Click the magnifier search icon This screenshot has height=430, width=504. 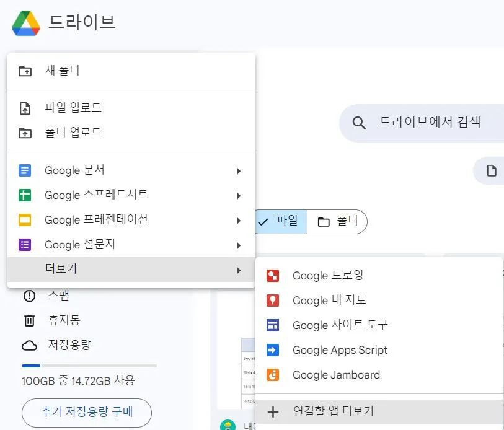[x=359, y=123]
